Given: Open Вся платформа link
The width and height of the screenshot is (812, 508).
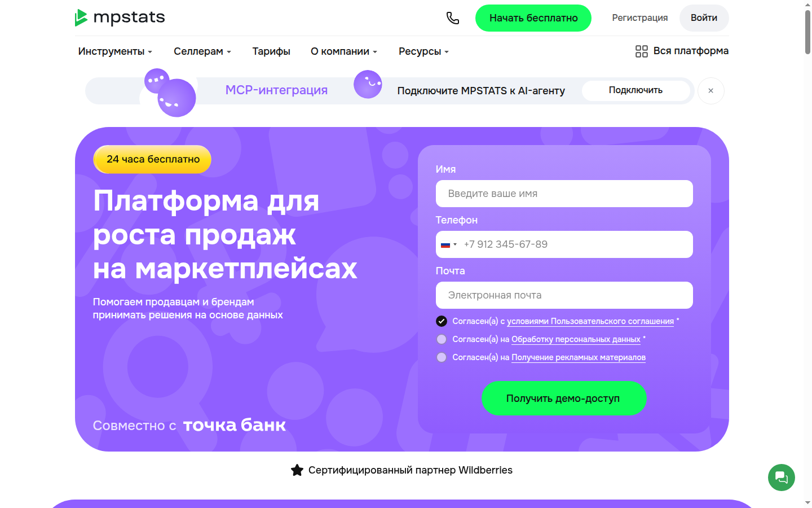Looking at the screenshot, I should point(691,51).
